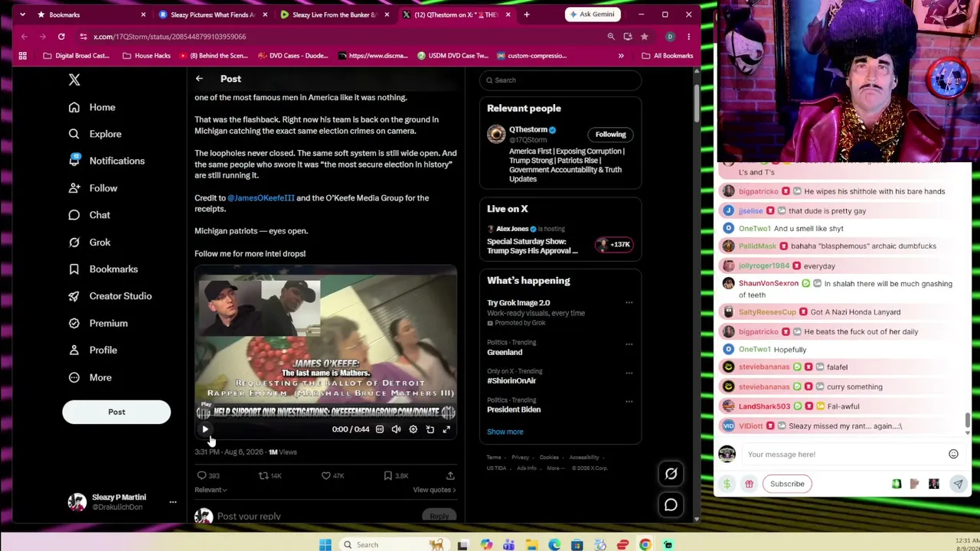Reload the page in Chrome
Image resolution: width=980 pixels, height=551 pixels.
point(61,37)
